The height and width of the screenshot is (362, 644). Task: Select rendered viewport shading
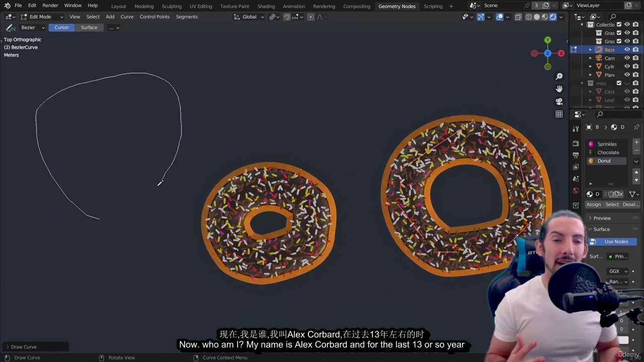coord(553,17)
